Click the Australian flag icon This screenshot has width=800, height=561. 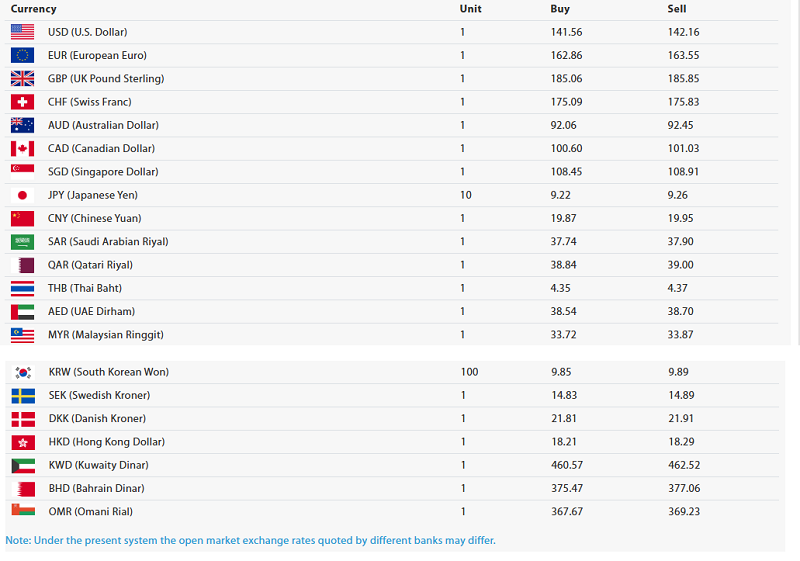tap(22, 125)
